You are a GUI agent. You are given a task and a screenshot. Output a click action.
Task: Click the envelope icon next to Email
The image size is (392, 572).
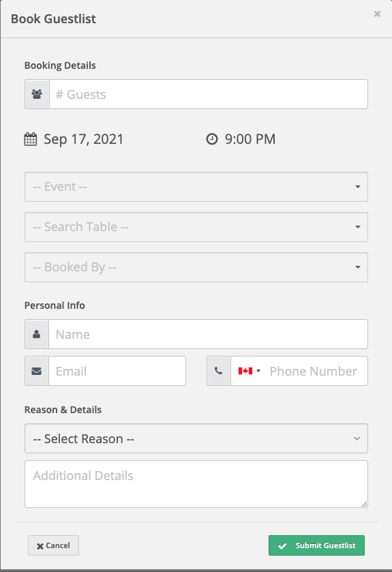pyautogui.click(x=36, y=371)
